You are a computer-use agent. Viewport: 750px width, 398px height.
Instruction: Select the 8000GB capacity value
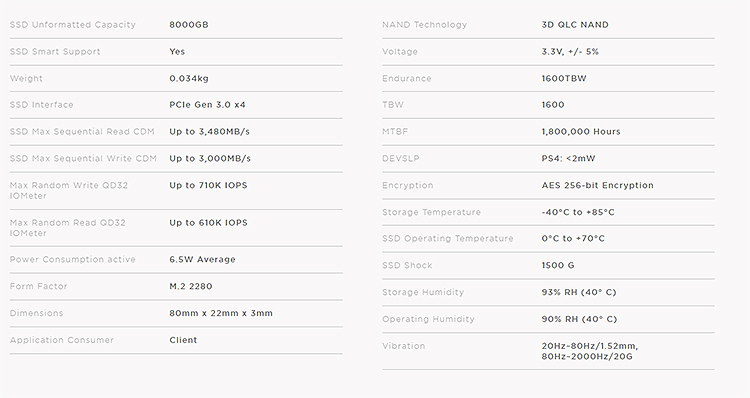189,25
